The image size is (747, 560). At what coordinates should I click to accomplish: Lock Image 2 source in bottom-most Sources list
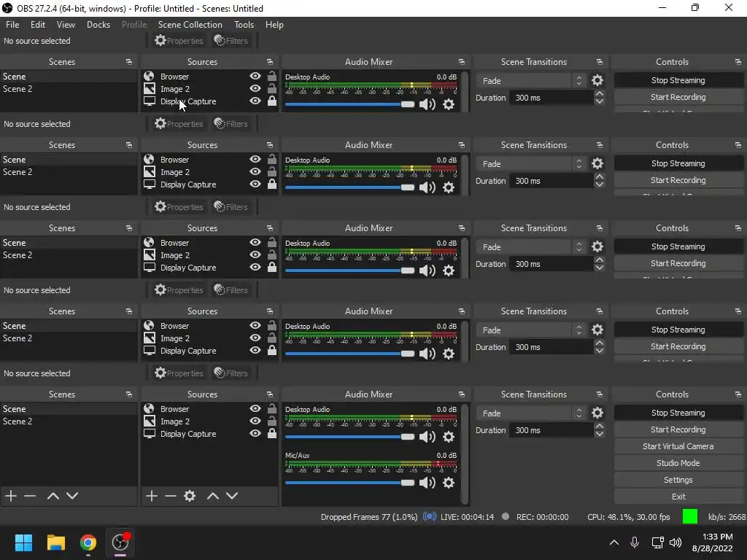[x=272, y=421]
